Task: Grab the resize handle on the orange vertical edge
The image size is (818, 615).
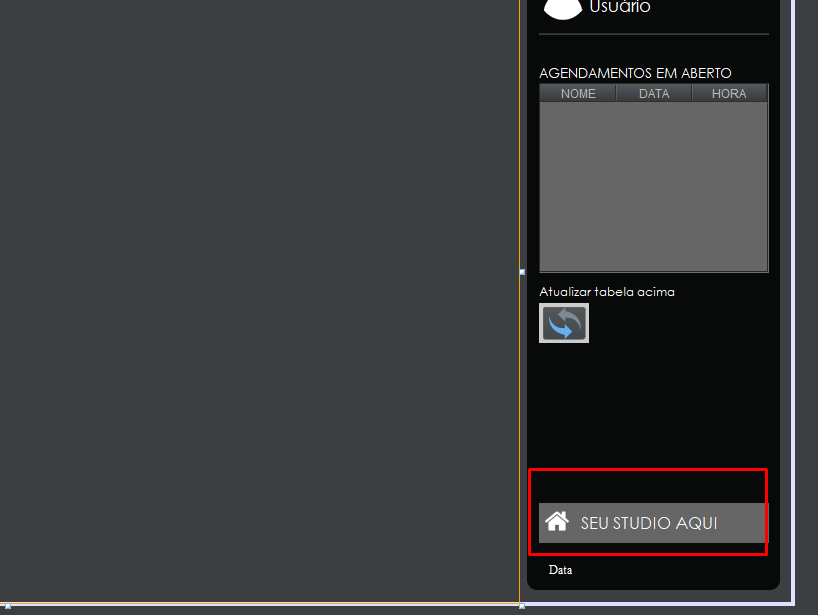Action: pyautogui.click(x=522, y=272)
